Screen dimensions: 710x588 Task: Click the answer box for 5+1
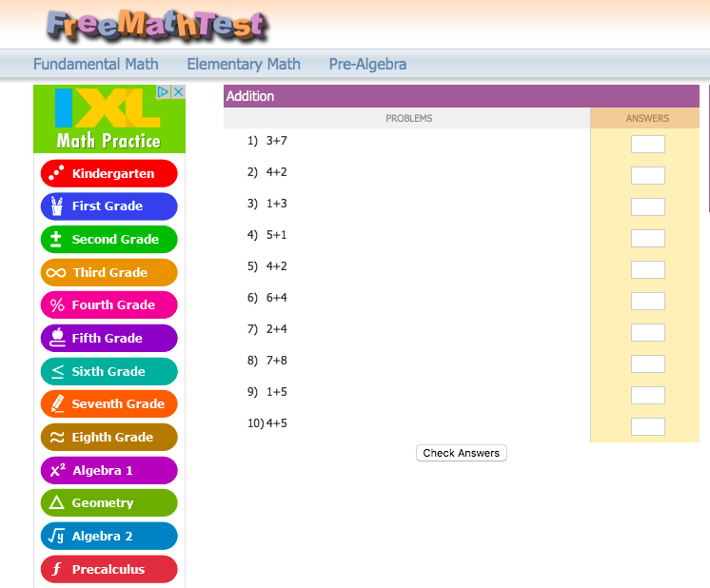tap(648, 238)
